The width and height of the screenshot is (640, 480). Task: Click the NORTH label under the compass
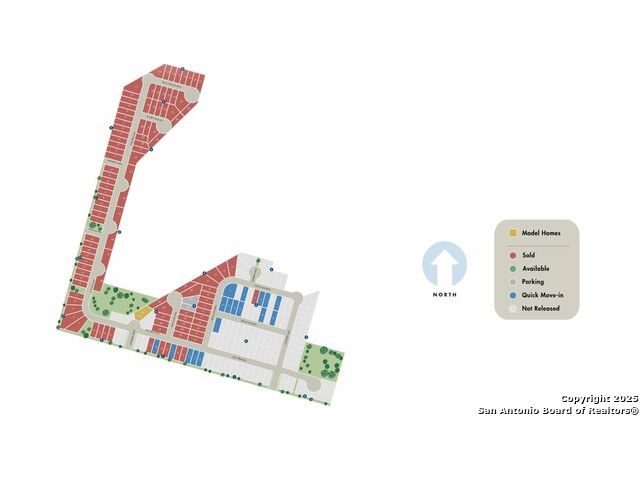tap(444, 295)
